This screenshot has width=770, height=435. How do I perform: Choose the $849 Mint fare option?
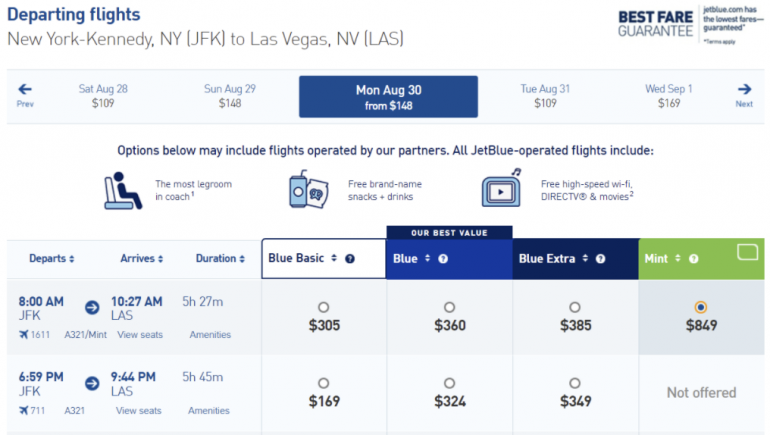pyautogui.click(x=701, y=307)
